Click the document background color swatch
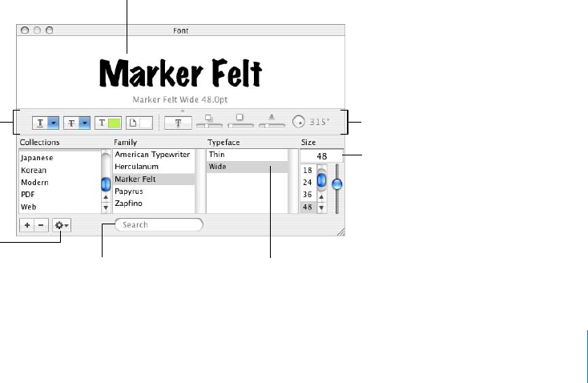 point(146,123)
